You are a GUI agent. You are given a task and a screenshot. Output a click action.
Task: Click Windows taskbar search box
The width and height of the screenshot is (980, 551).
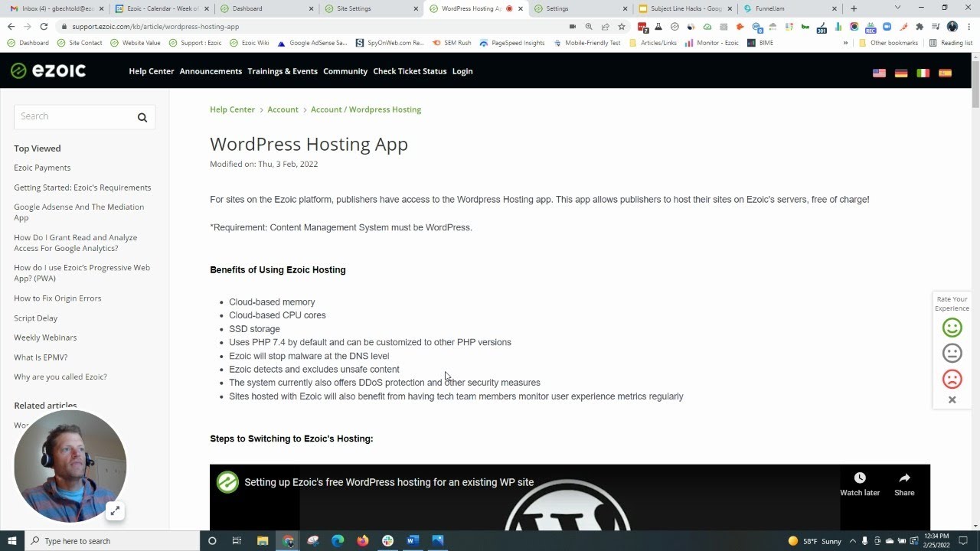[x=113, y=540]
